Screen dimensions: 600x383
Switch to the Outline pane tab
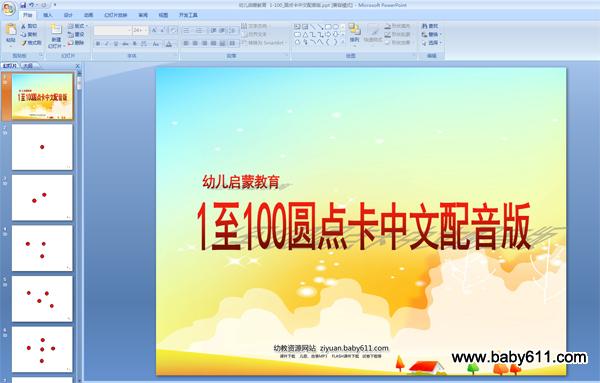pos(28,66)
